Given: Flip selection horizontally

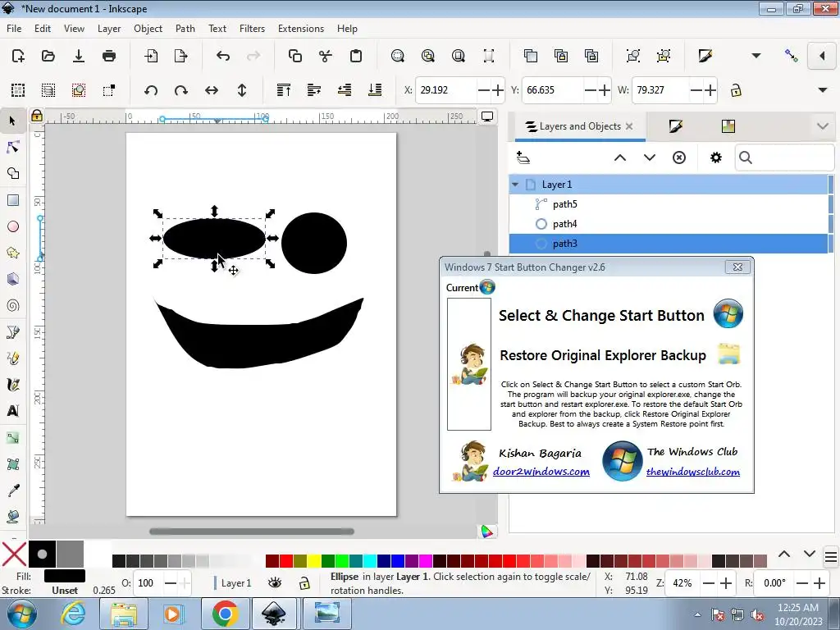Looking at the screenshot, I should click(212, 90).
